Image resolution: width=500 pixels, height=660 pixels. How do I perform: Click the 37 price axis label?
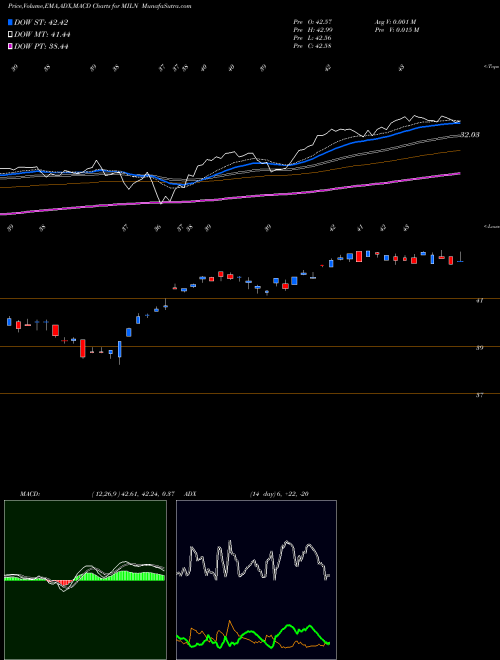pyautogui.click(x=479, y=395)
